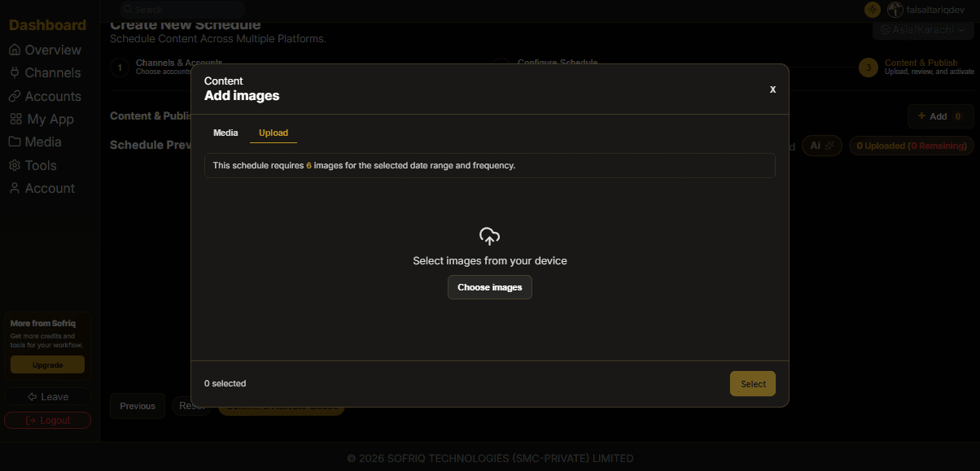Click the required images notice text

click(x=364, y=165)
